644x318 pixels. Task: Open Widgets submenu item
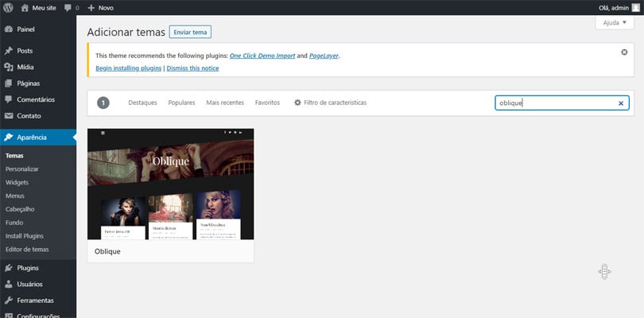(x=17, y=182)
